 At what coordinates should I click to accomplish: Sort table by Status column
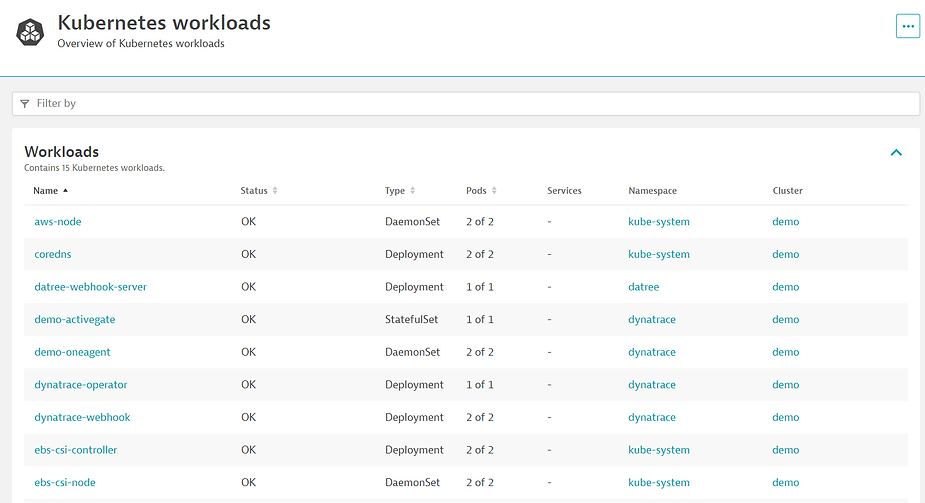pos(259,190)
